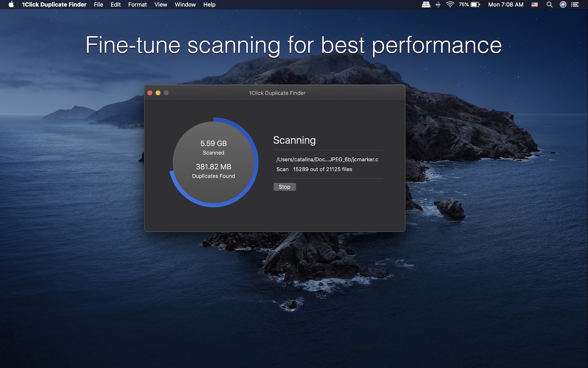Open the Edit menu

[x=116, y=4]
